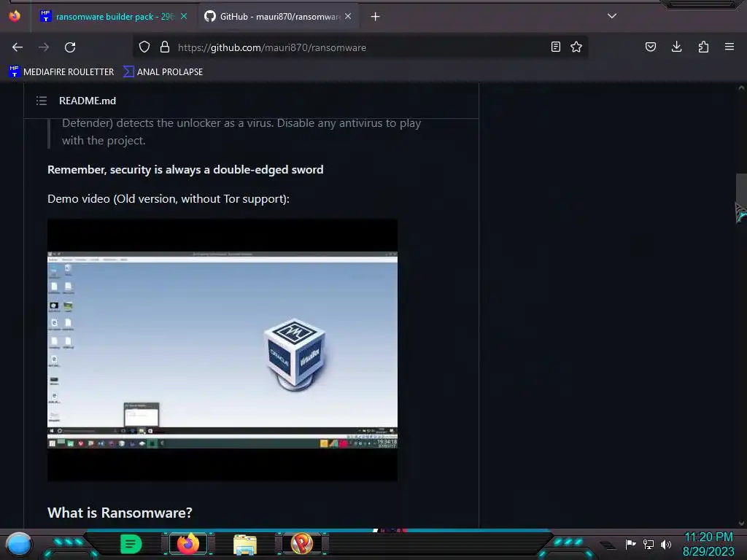
Task: Click the scrollbar up arrow
Action: (741, 87)
